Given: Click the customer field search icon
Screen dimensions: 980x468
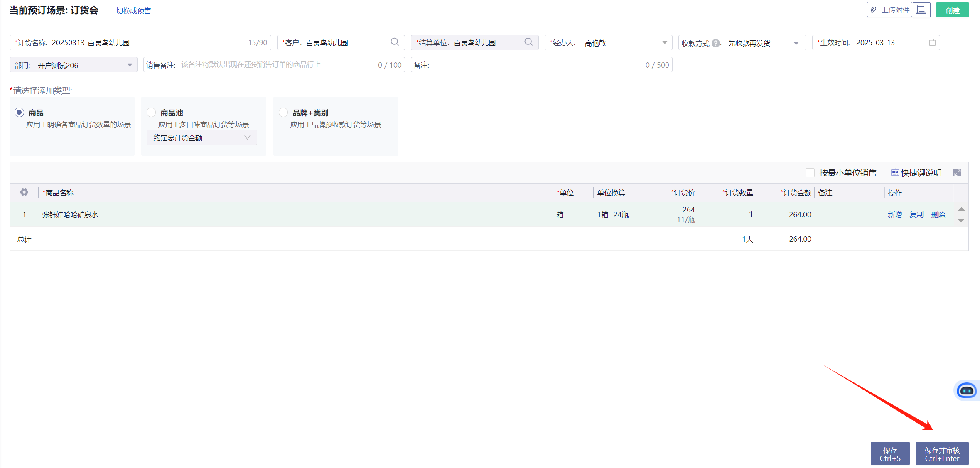Looking at the screenshot, I should pos(395,42).
